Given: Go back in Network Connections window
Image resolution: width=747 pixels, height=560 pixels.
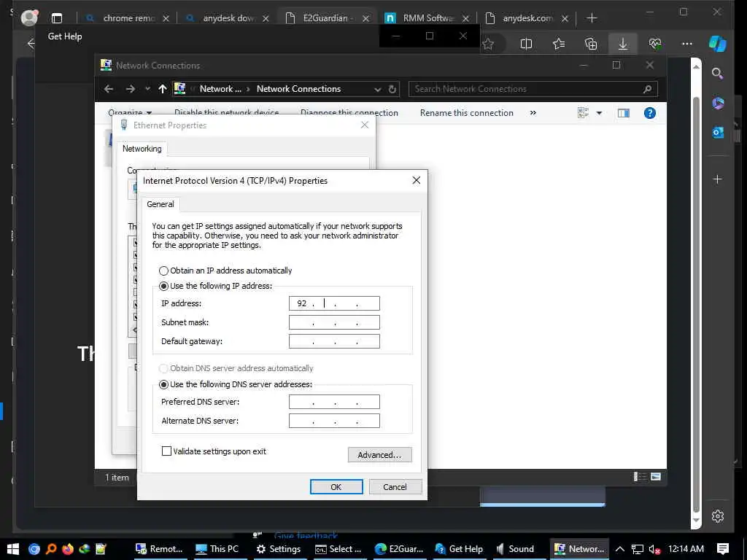Looking at the screenshot, I should coord(109,89).
